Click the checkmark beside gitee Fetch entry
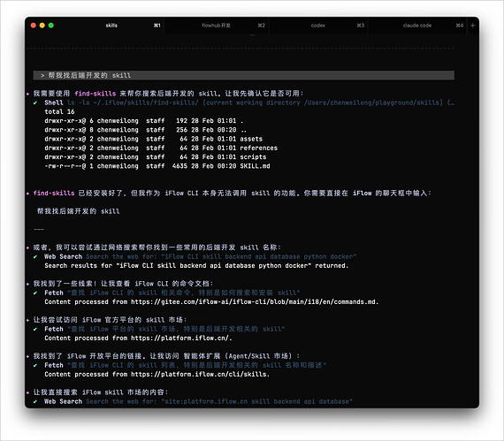The width and height of the screenshot is (504, 441). 35,293
